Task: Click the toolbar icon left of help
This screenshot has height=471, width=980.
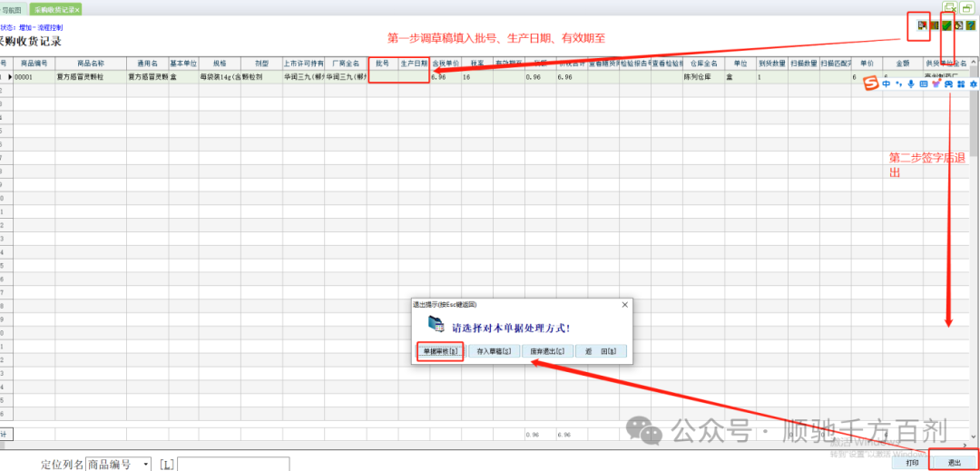Action: click(959, 25)
